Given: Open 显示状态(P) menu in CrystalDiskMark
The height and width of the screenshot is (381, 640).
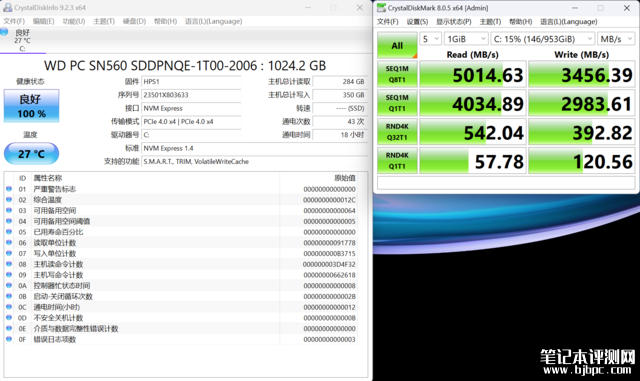Looking at the screenshot, I should pos(453,22).
